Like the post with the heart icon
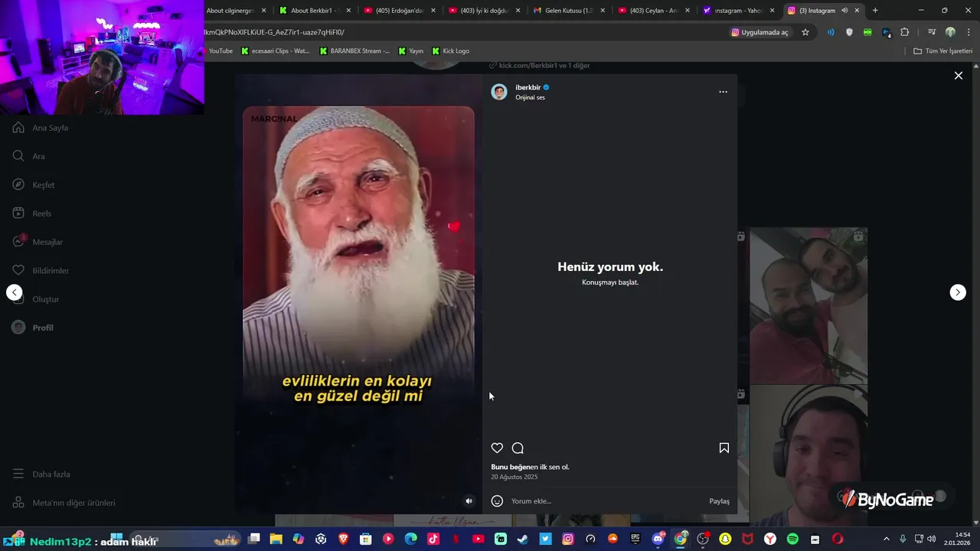 click(497, 448)
